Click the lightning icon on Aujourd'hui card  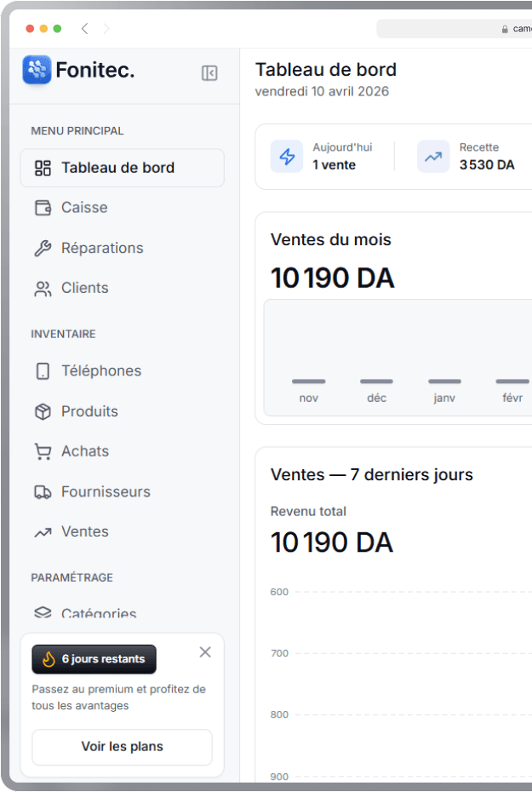(289, 157)
